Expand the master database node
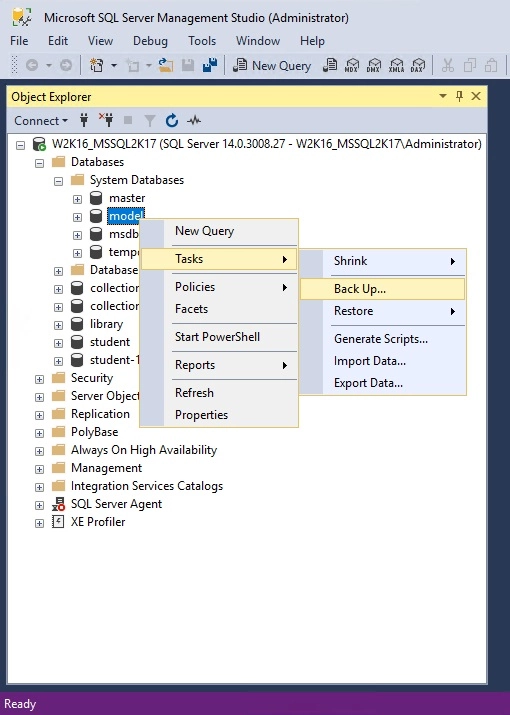Viewport: 510px width, 715px height. coord(78,199)
